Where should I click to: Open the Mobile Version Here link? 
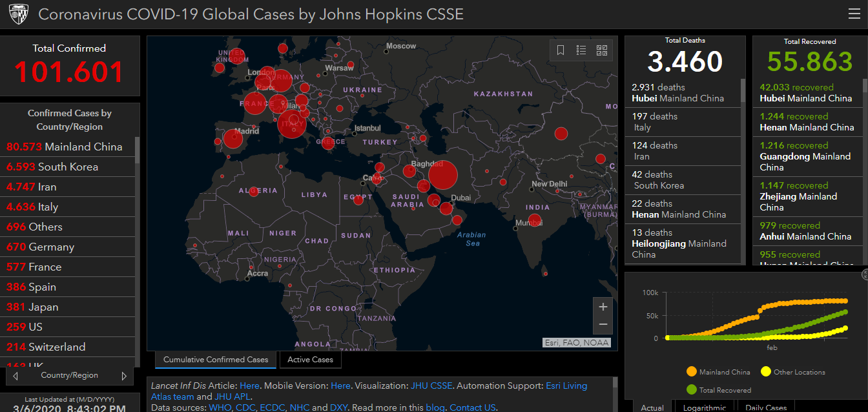(x=340, y=386)
